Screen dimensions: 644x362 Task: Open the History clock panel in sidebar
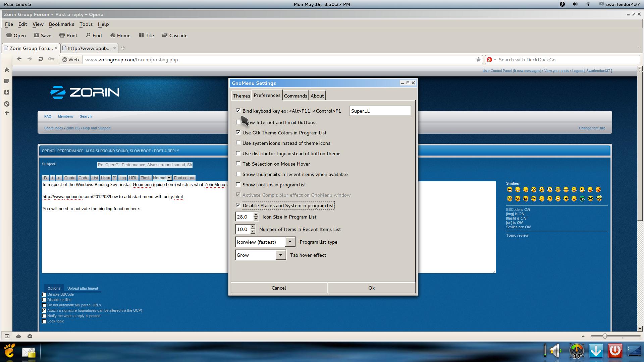7,104
